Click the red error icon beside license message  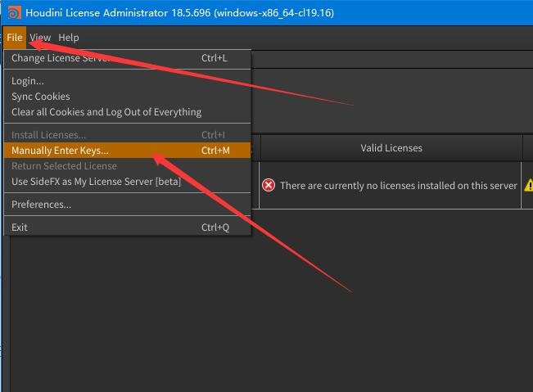click(x=269, y=186)
